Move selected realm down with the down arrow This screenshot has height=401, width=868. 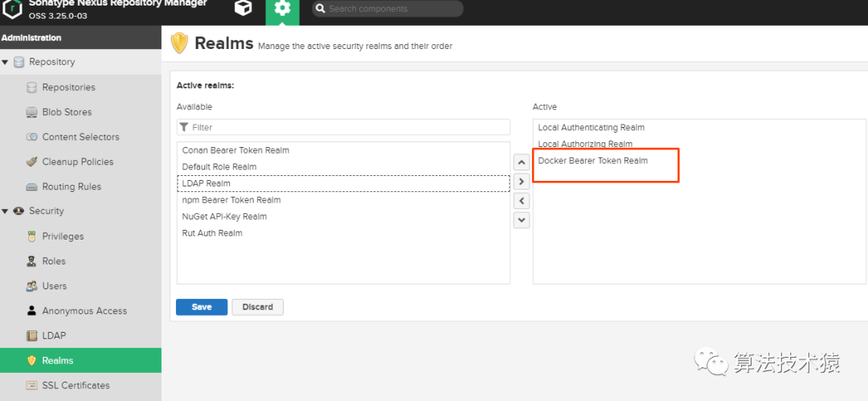pos(522,219)
